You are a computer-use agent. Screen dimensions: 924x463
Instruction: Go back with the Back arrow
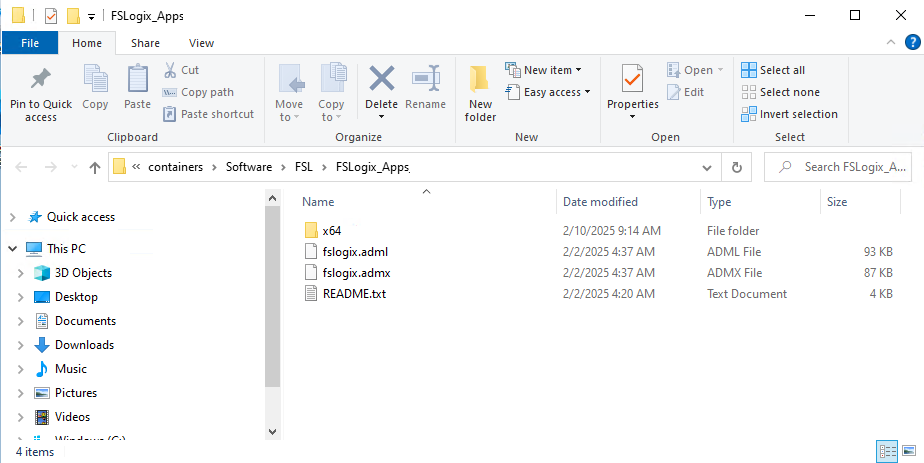pyautogui.click(x=21, y=167)
